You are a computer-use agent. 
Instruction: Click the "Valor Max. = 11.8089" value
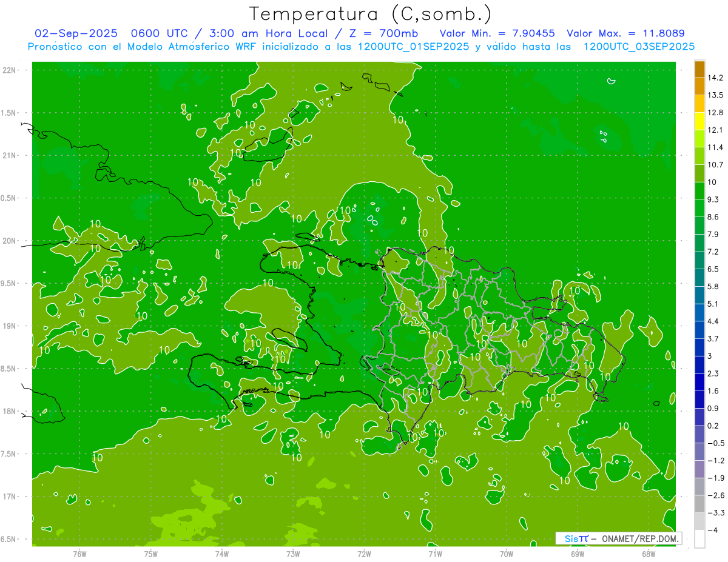coord(625,33)
